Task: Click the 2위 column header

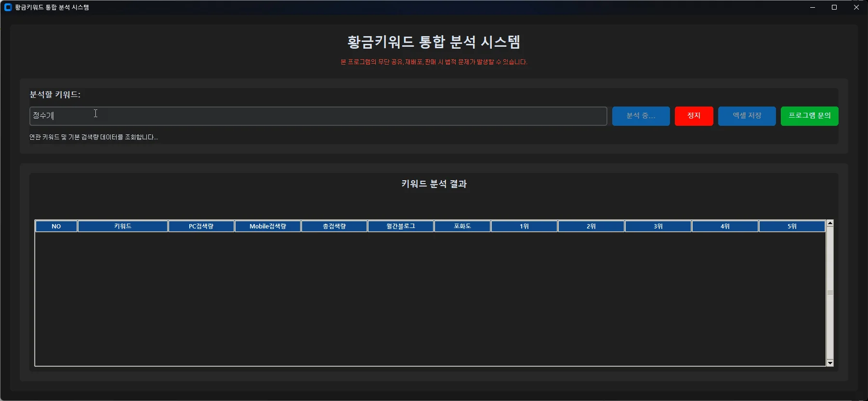Action: point(592,227)
